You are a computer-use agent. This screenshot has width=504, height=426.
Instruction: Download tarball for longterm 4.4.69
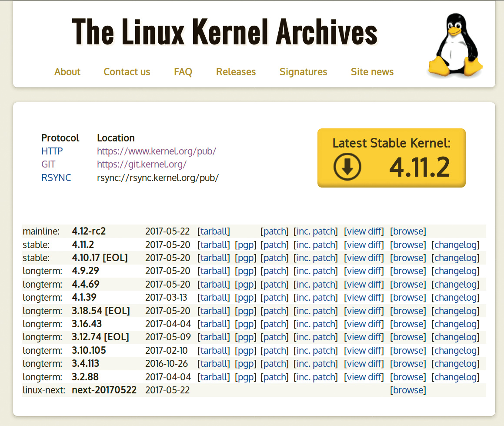(214, 285)
